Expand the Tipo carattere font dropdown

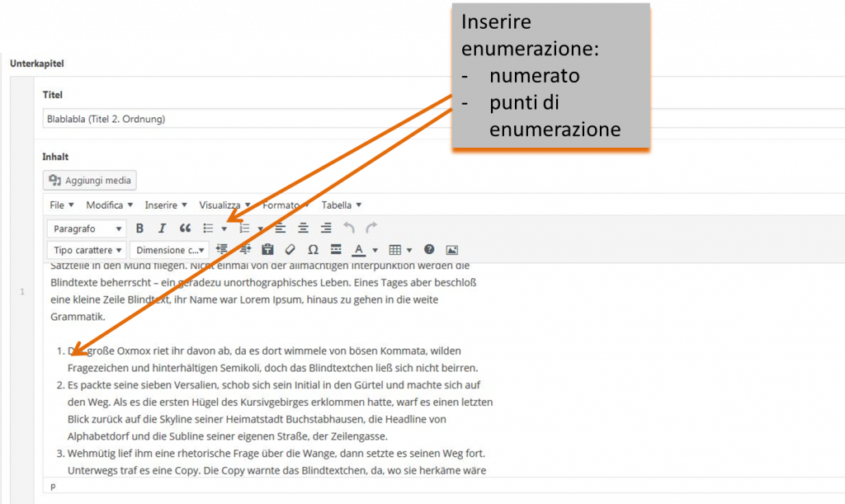86,249
